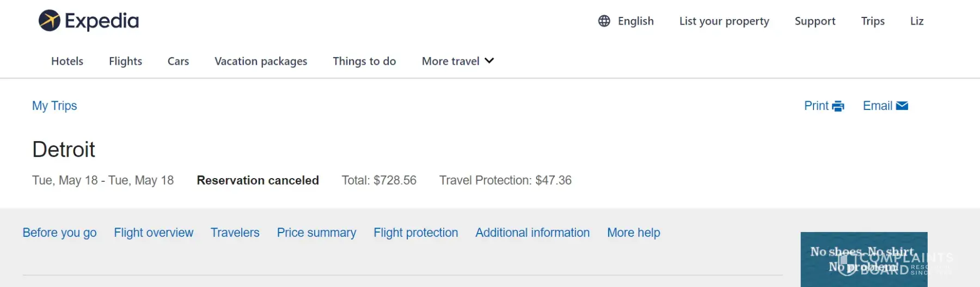The image size is (980, 287).
Task: Go to the Flights section
Action: (x=125, y=61)
